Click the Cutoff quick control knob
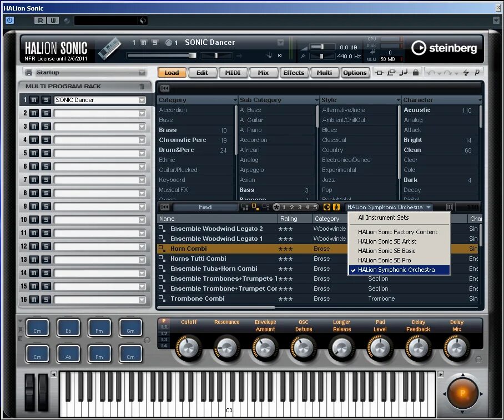Screen dimensions: 504x420 pos(188,348)
